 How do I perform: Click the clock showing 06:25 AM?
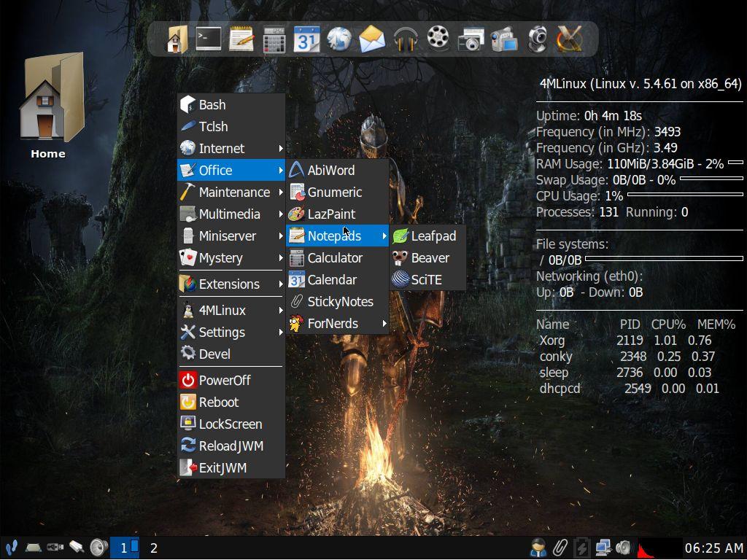(713, 548)
